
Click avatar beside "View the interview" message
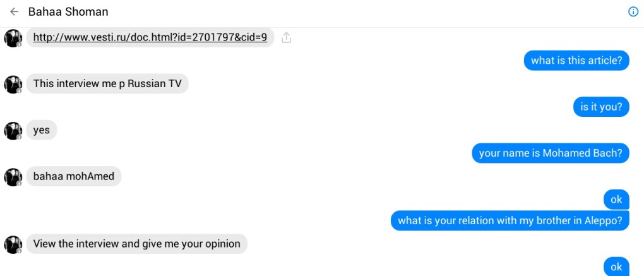(x=13, y=244)
